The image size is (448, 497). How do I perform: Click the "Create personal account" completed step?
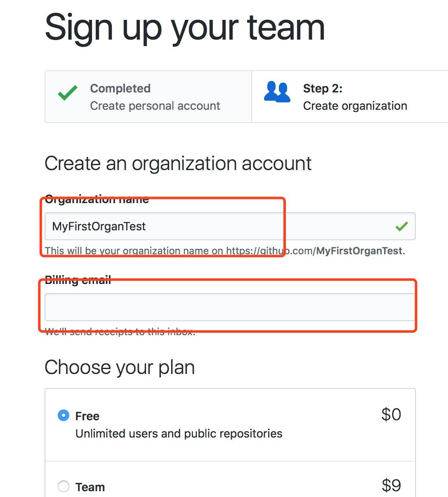[155, 106]
